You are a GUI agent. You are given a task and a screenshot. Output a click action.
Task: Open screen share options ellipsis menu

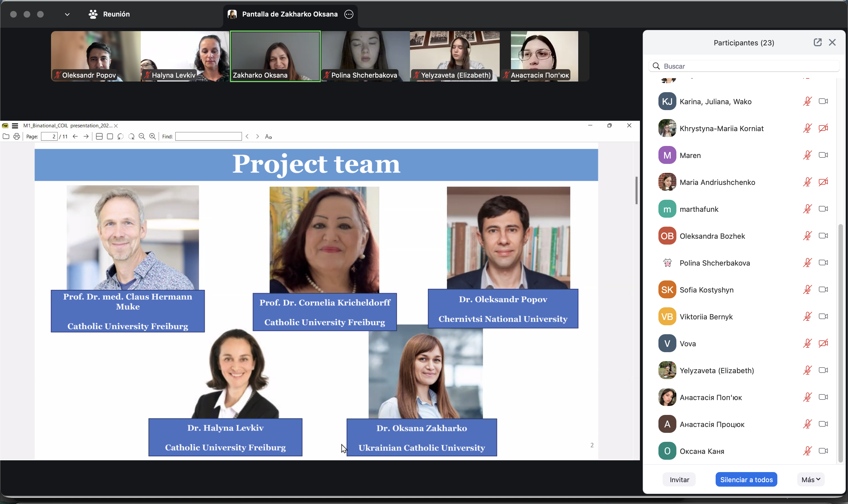[349, 14]
